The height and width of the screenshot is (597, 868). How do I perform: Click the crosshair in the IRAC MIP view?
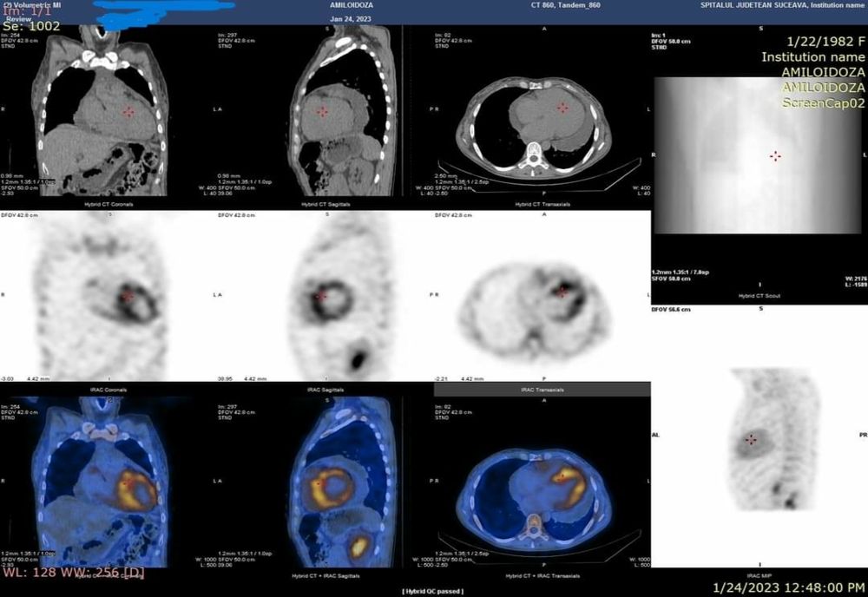coord(752,439)
